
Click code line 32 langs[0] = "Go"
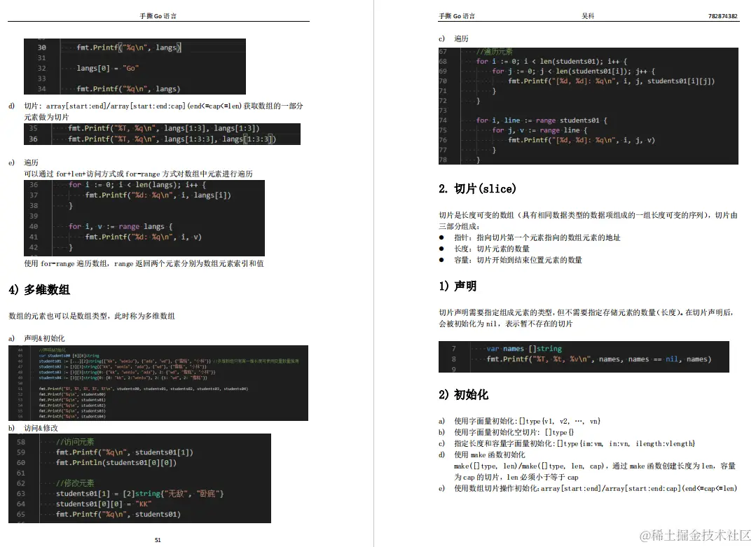click(x=107, y=68)
